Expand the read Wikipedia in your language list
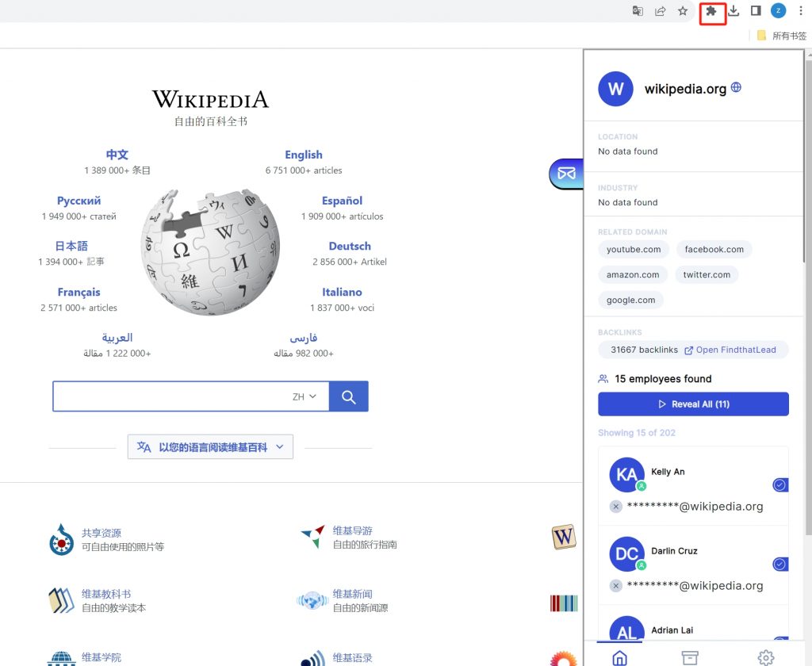This screenshot has height=666, width=812. coord(210,447)
